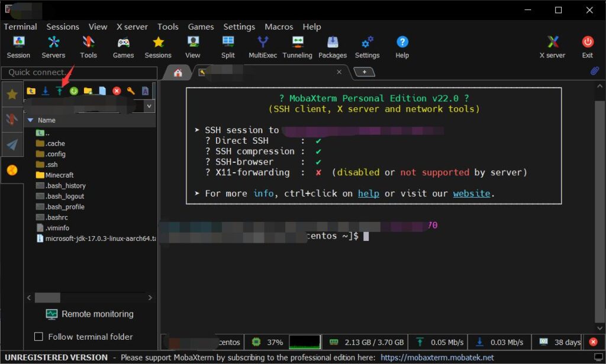
Task: Click the CPU usage graph in status bar
Action: tap(305, 342)
